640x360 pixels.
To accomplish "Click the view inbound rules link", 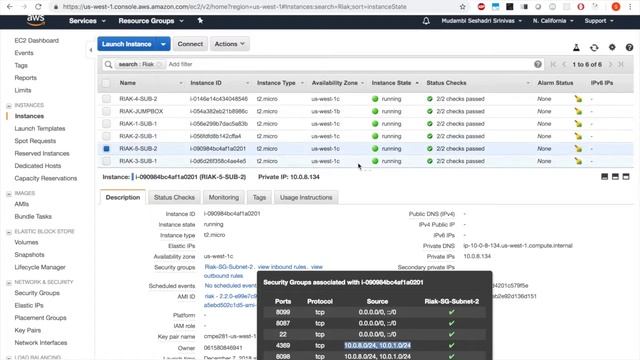I will pos(282,267).
